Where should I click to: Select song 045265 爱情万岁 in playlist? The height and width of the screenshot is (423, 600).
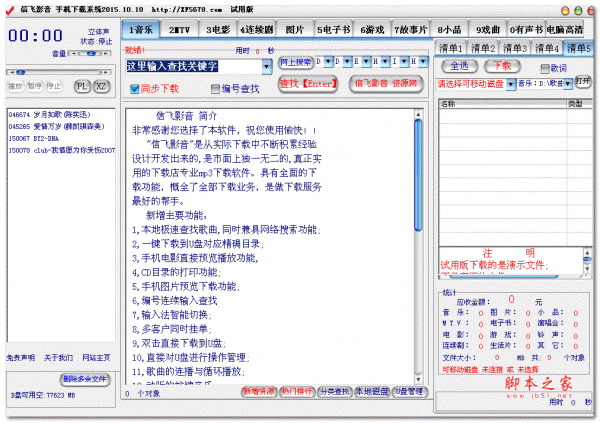point(56,127)
